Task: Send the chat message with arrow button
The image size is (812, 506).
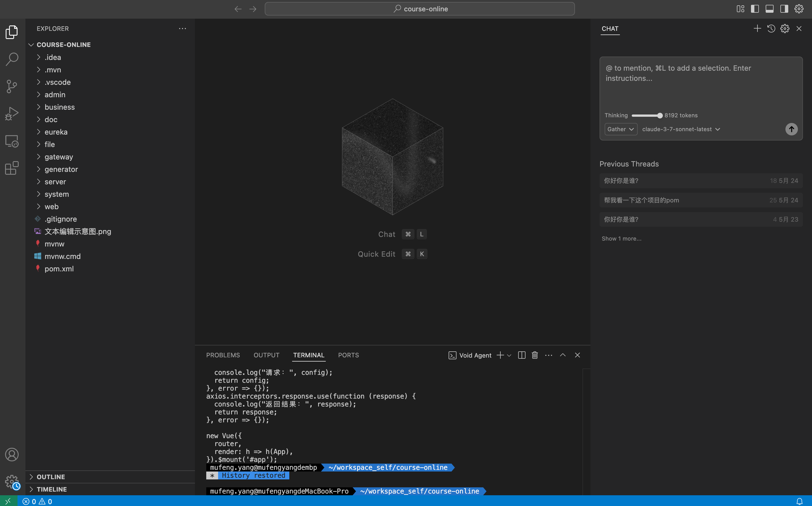Action: [791, 129]
